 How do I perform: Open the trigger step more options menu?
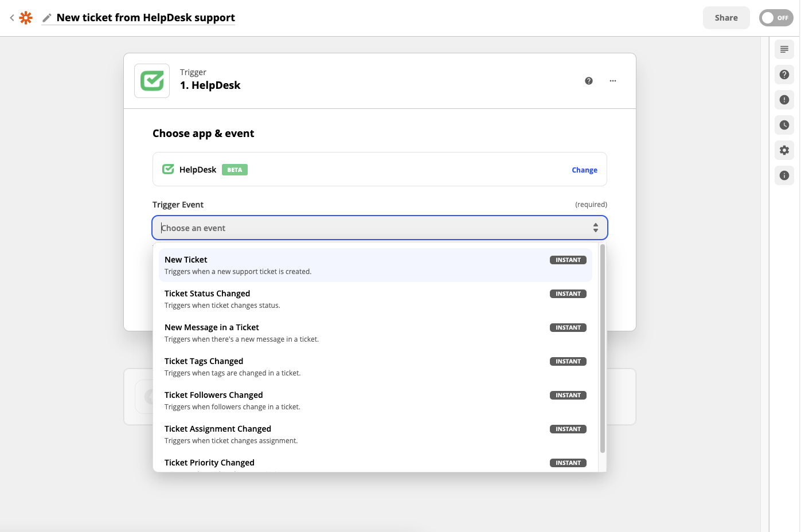coord(613,81)
